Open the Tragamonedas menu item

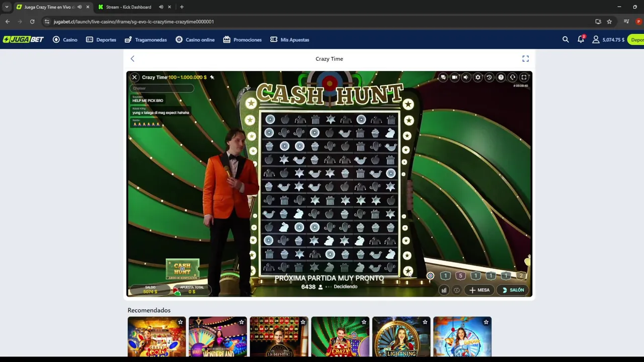[x=146, y=40]
